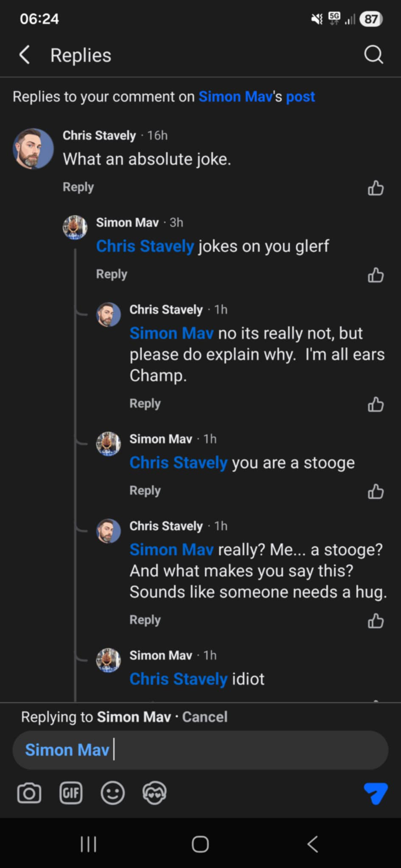Open Simon Mav's profile link in header
The width and height of the screenshot is (401, 868).
[x=236, y=97]
